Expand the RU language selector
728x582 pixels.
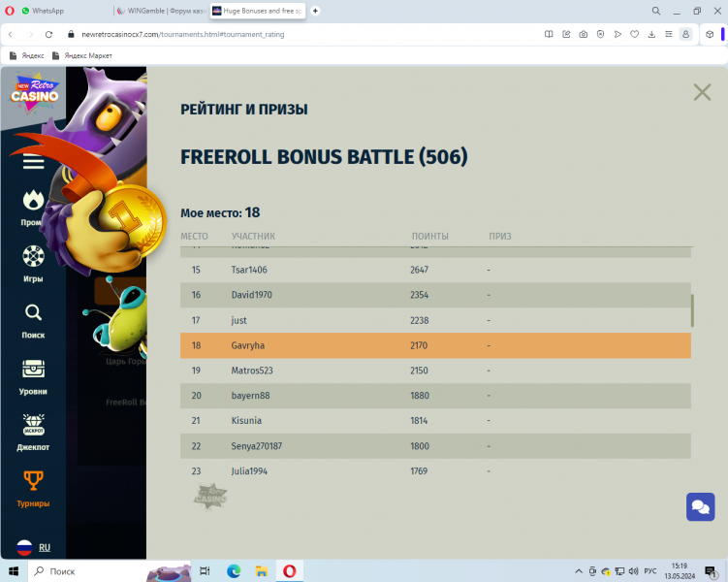coord(33,548)
